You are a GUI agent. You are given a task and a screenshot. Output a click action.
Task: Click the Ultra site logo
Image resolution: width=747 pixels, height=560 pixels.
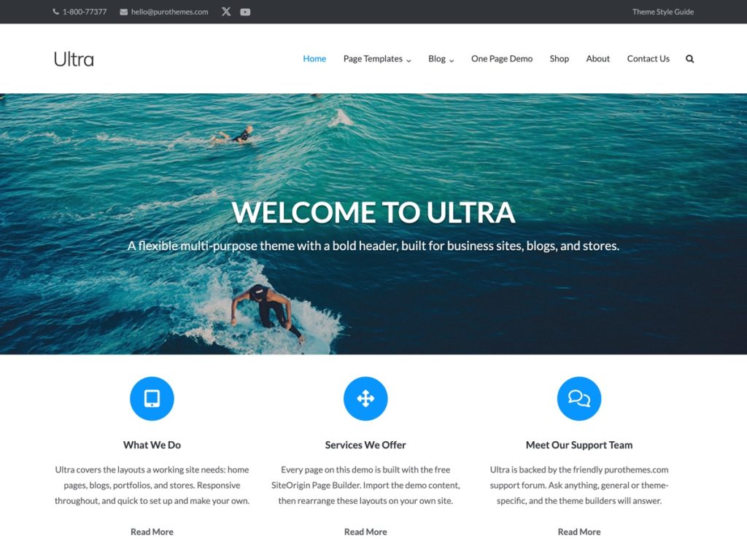coord(74,59)
